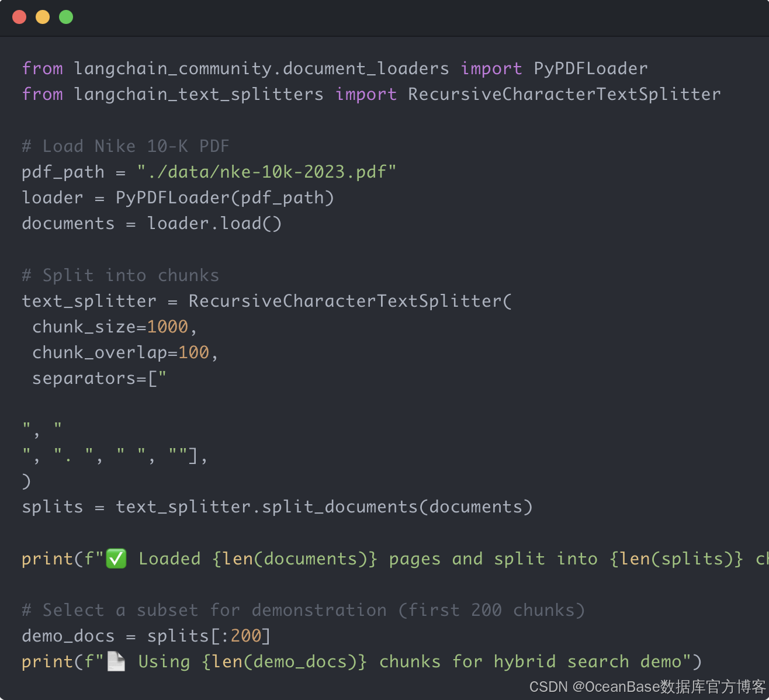This screenshot has height=700, width=769.
Task: Click the '# Select a subset for demonstration' comment
Action: 303,610
